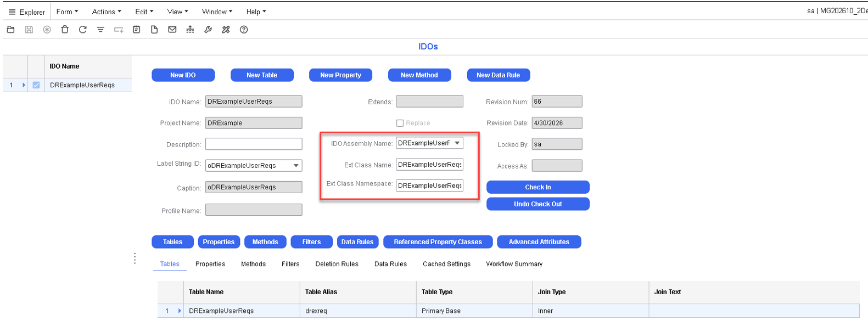Click the New IDO button
The image size is (868, 326).
click(183, 75)
